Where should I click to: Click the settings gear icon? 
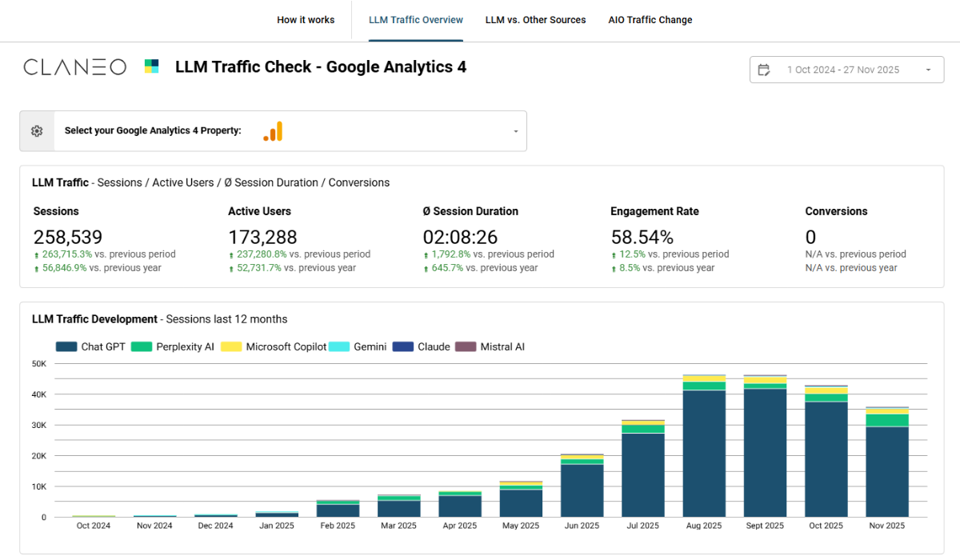click(x=37, y=131)
